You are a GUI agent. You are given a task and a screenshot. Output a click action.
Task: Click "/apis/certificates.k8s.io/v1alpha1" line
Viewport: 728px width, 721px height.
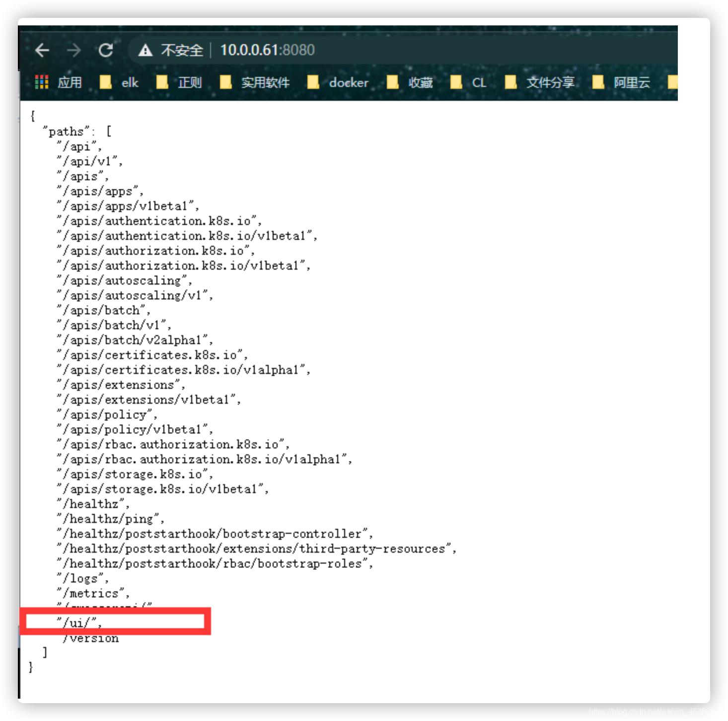[x=184, y=370]
